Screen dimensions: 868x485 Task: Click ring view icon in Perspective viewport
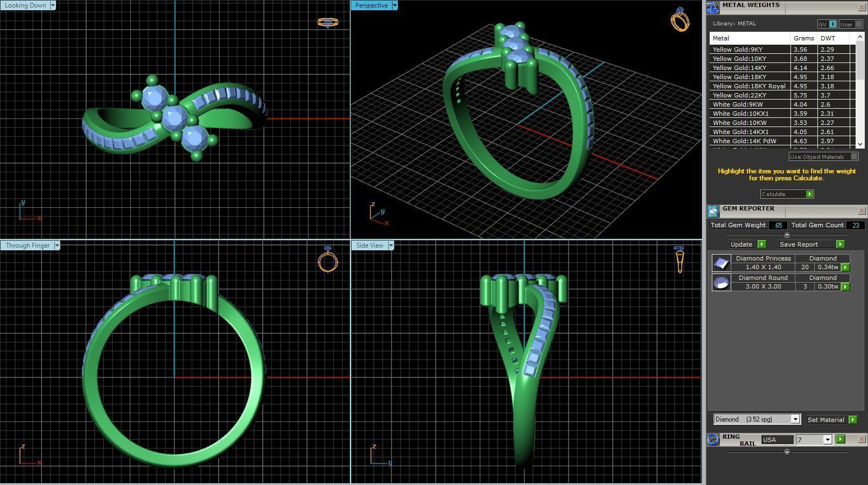680,19
